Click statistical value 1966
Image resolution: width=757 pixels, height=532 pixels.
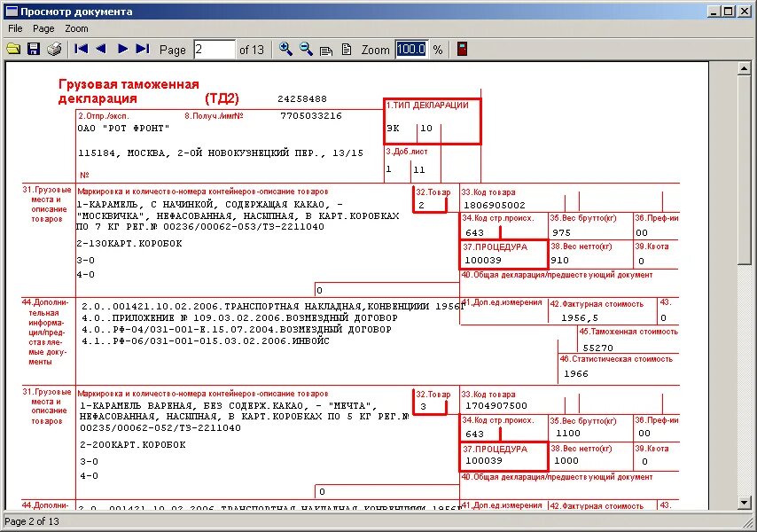coord(576,373)
